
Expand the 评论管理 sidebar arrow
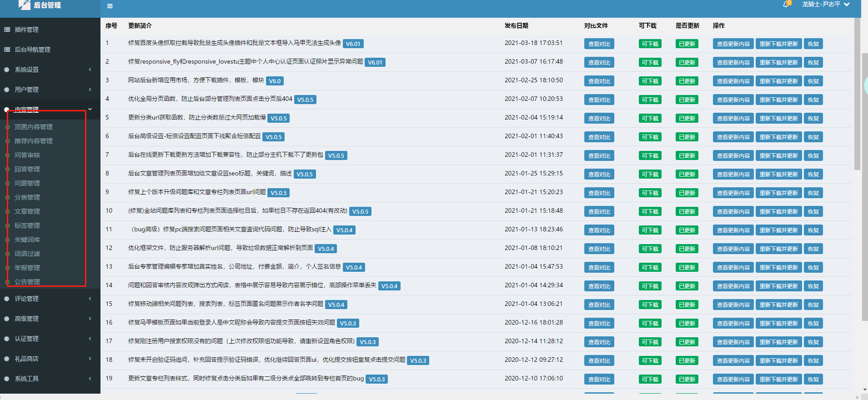pos(90,299)
